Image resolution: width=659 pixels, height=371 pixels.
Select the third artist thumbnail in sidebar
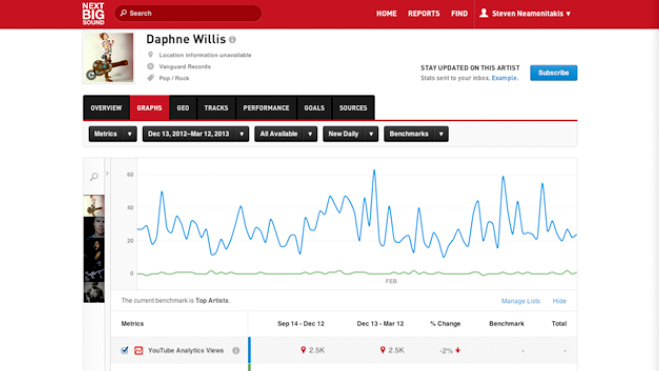94,249
